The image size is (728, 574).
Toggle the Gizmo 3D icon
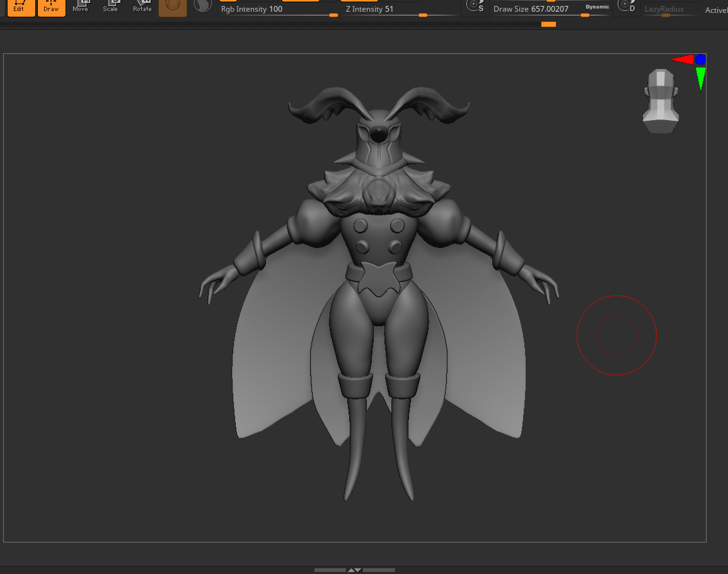coord(172,7)
